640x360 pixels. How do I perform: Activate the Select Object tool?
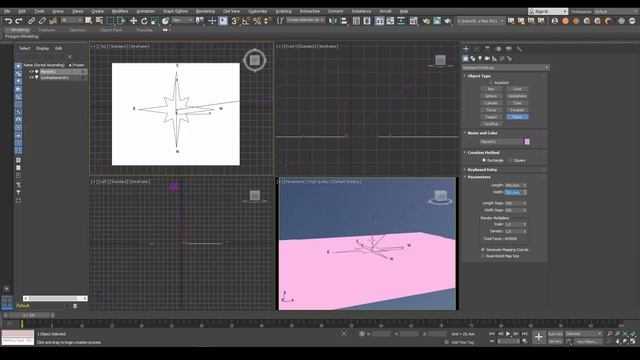tap(88, 21)
